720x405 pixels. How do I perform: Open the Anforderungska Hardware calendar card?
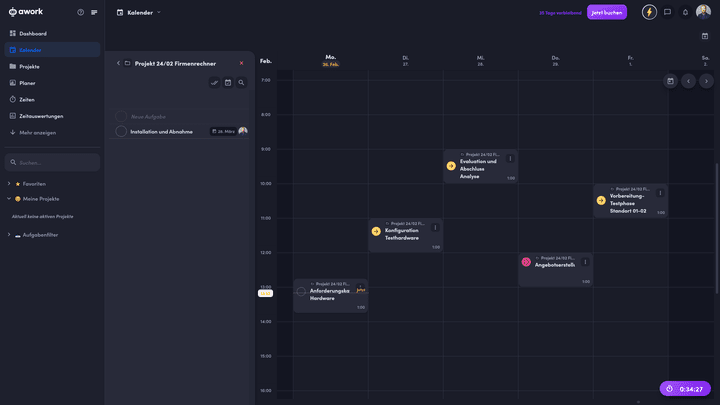[331, 296]
